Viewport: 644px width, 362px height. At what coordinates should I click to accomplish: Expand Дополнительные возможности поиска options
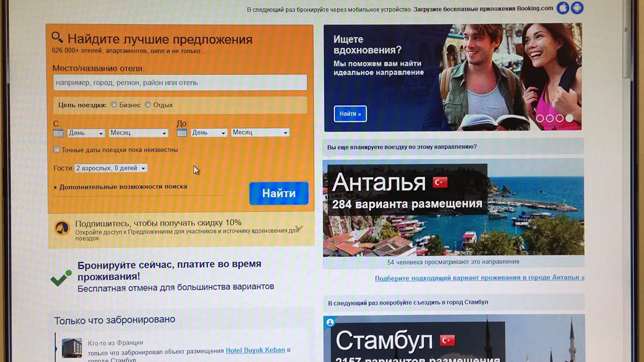point(120,187)
